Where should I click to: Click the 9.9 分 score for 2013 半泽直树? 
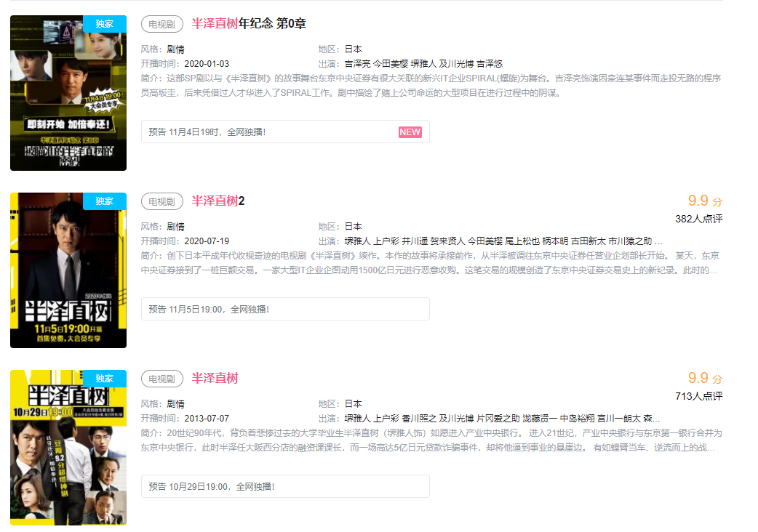pyautogui.click(x=705, y=378)
